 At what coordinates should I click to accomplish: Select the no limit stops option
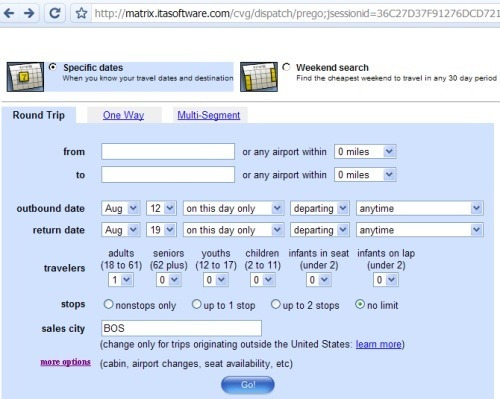360,304
